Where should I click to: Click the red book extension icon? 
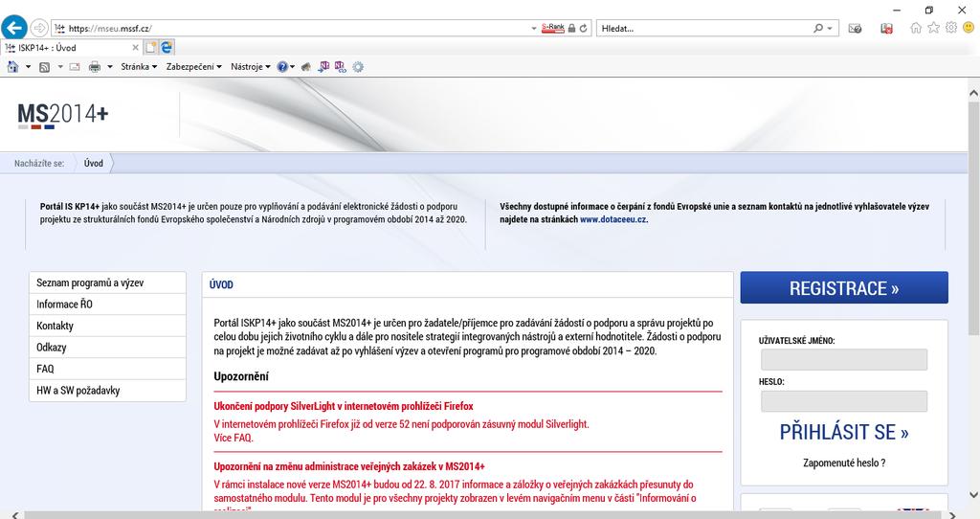click(886, 28)
